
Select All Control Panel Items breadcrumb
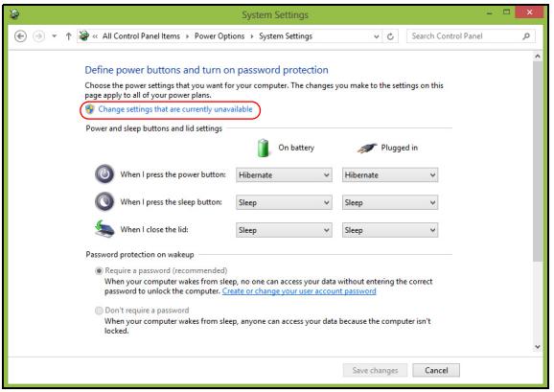[141, 36]
